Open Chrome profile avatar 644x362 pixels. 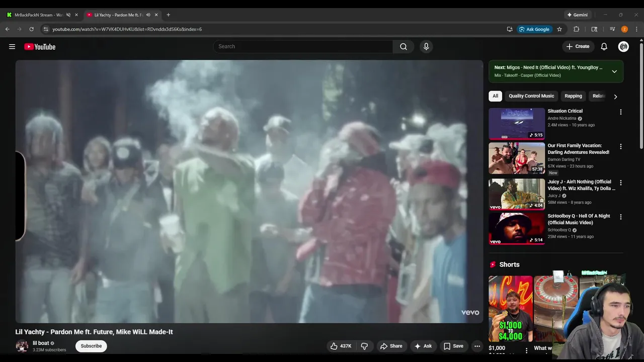point(624,29)
